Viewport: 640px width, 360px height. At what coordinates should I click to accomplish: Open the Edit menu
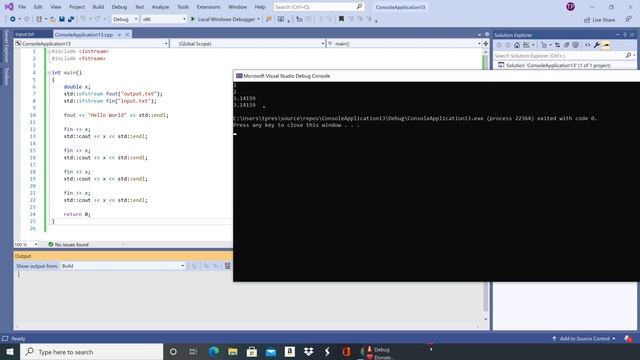pos(38,7)
